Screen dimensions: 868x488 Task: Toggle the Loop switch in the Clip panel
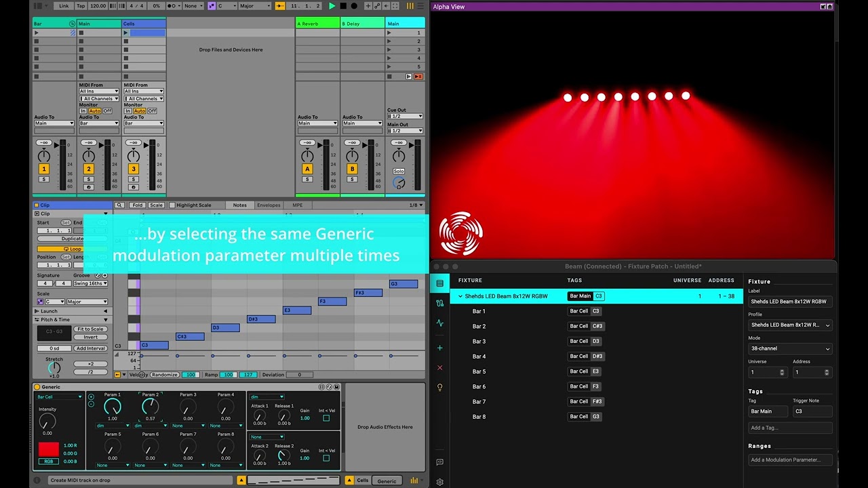click(73, 249)
